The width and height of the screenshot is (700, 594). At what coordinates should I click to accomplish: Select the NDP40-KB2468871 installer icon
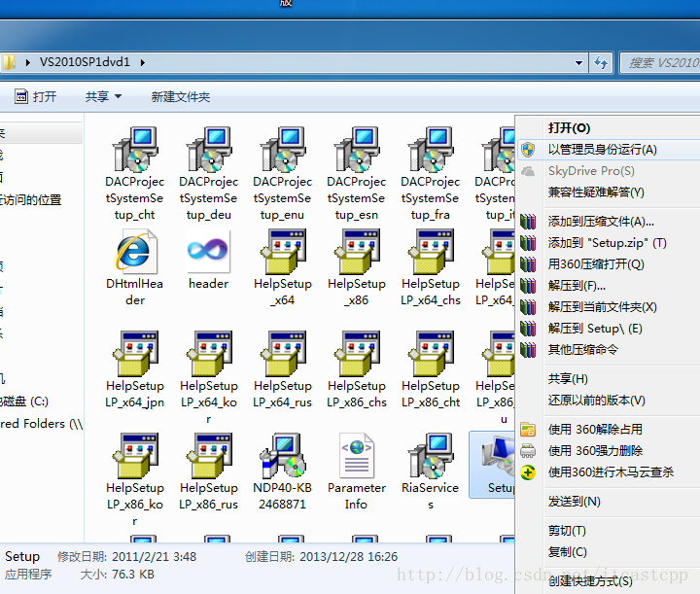point(283,456)
